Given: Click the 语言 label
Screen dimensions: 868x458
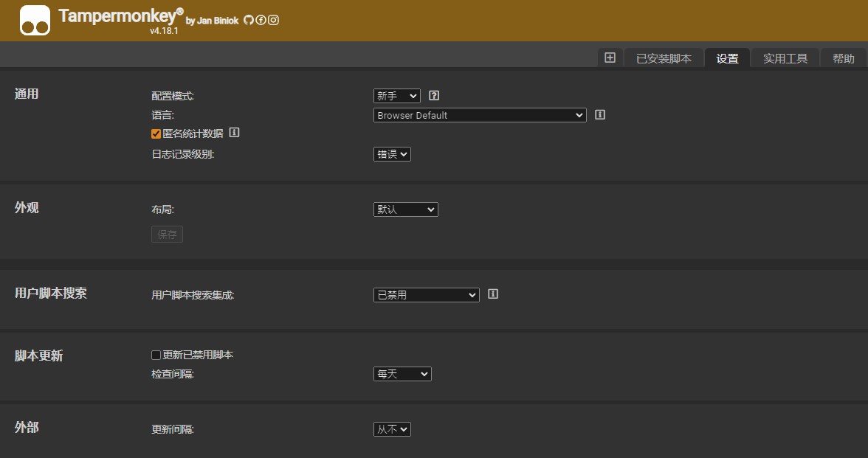Looking at the screenshot, I should (162, 115).
